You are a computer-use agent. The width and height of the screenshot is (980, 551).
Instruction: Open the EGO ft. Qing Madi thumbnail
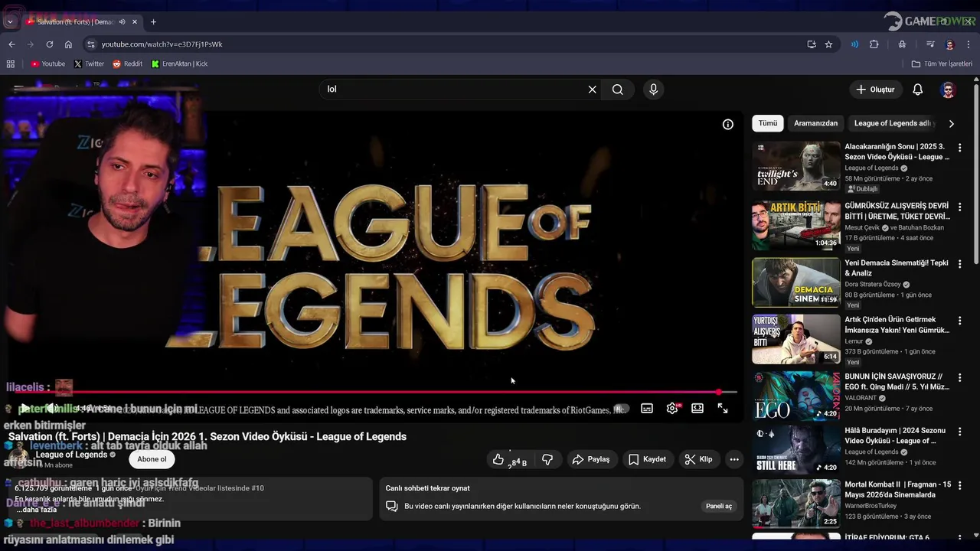[795, 396]
